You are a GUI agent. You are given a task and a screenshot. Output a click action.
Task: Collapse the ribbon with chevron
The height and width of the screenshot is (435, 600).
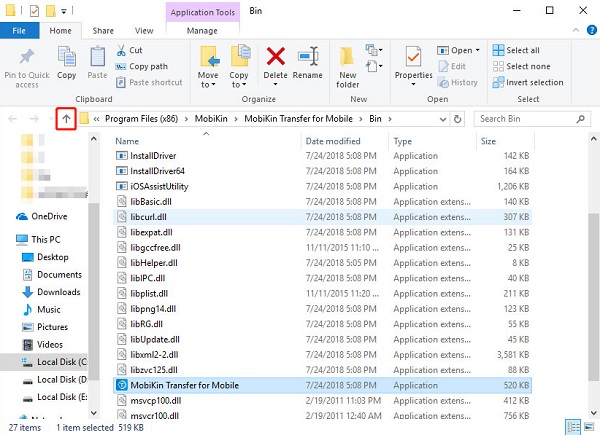[x=576, y=30]
